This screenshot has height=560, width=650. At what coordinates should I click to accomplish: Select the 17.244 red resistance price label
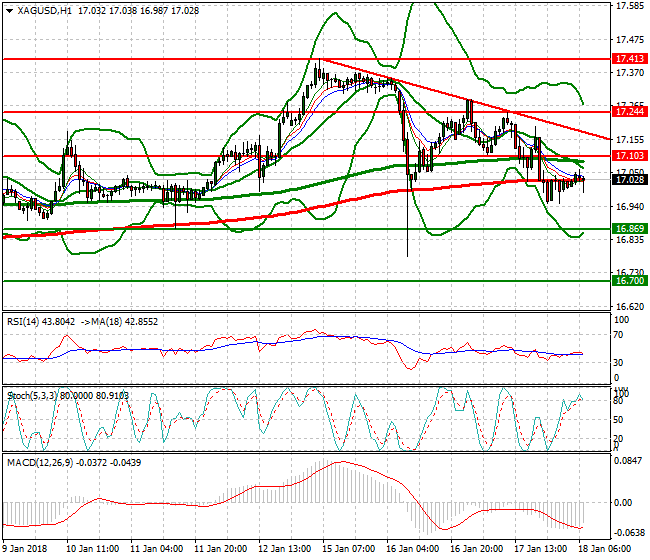click(x=630, y=112)
